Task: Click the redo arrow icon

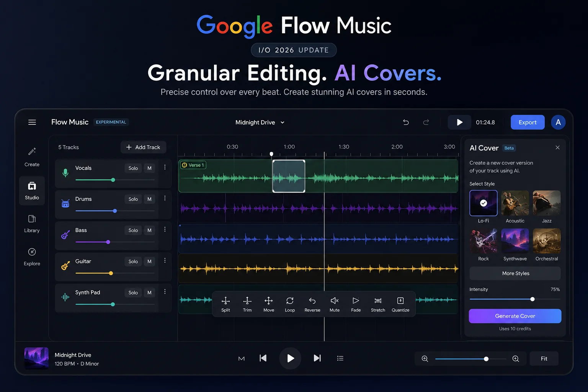Action: (x=426, y=122)
